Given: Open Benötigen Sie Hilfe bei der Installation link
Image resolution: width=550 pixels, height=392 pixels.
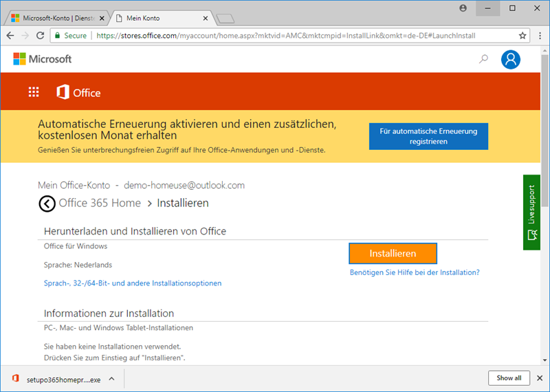Looking at the screenshot, I should pos(415,272).
